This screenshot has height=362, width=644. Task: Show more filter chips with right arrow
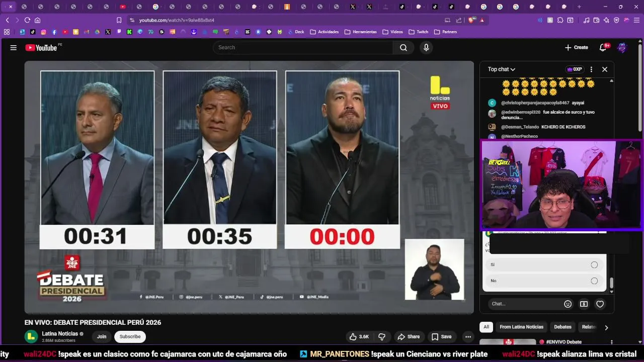[x=606, y=327]
